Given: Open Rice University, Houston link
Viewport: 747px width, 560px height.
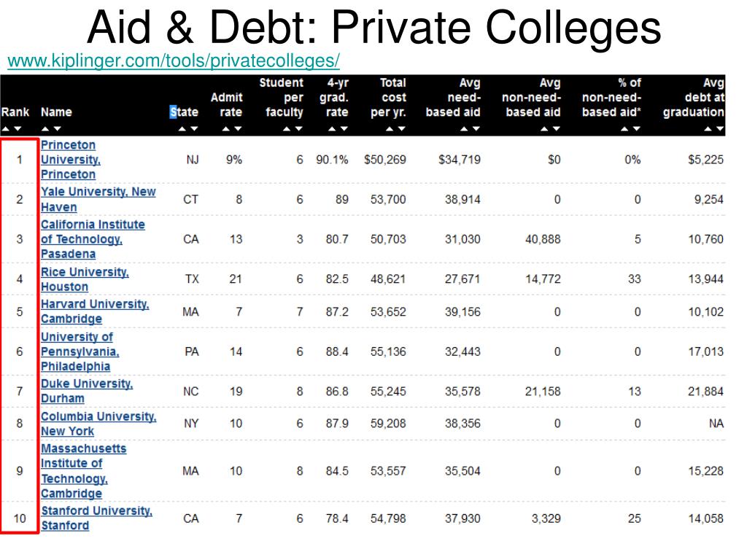Looking at the screenshot, I should [x=85, y=279].
